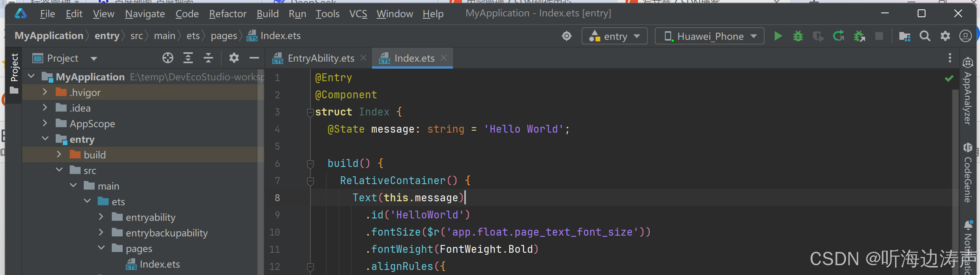
Task: Open search everywhere magnifier icon
Action: pos(925,36)
